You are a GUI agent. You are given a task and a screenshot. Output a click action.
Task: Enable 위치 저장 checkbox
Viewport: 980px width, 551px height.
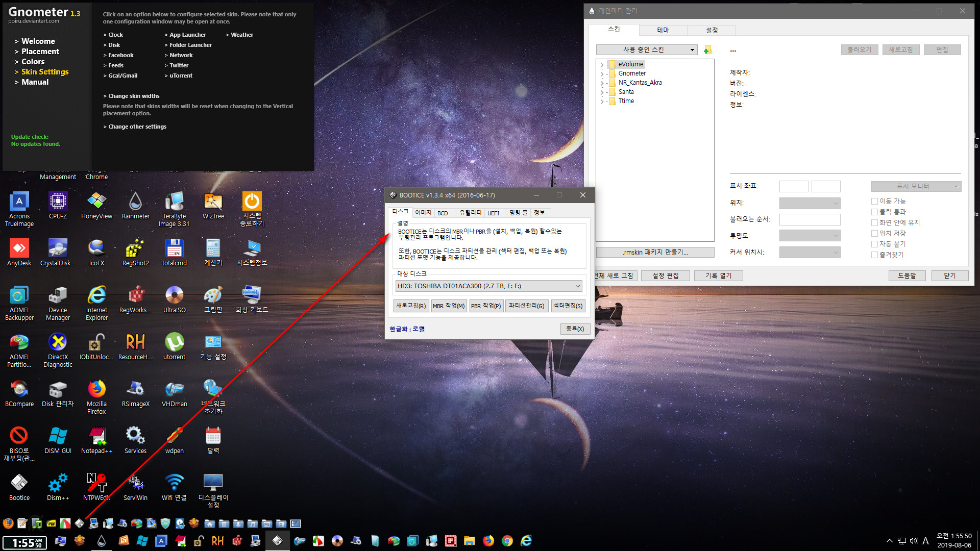pyautogui.click(x=874, y=233)
